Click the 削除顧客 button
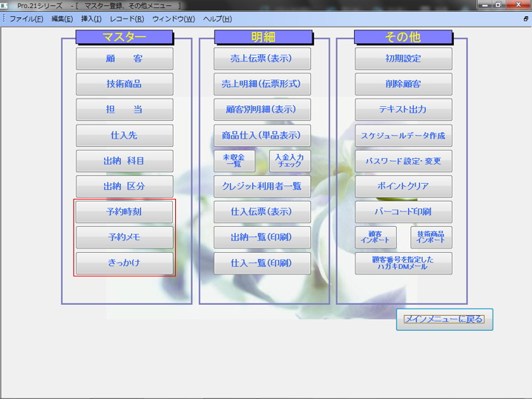 [404, 84]
